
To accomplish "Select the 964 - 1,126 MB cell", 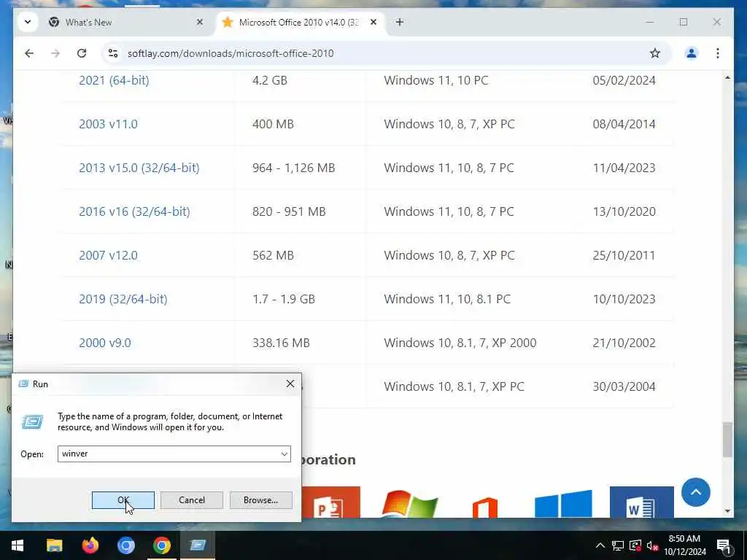I will (x=294, y=168).
